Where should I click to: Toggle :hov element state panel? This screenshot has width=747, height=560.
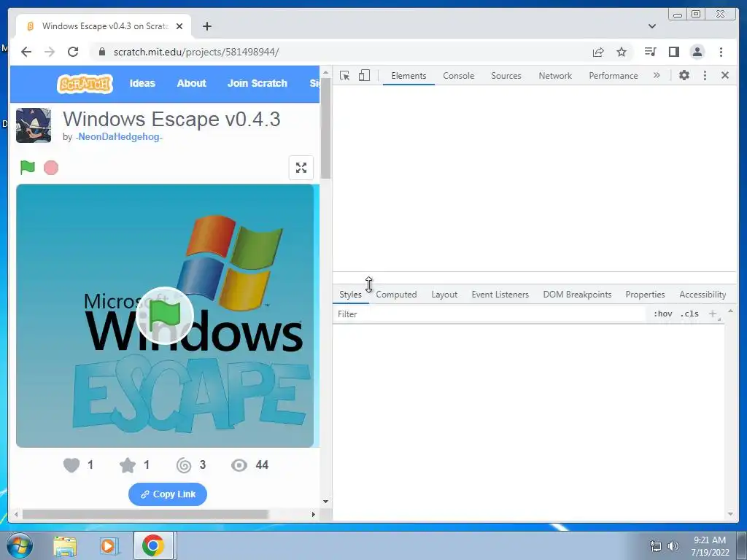click(662, 314)
